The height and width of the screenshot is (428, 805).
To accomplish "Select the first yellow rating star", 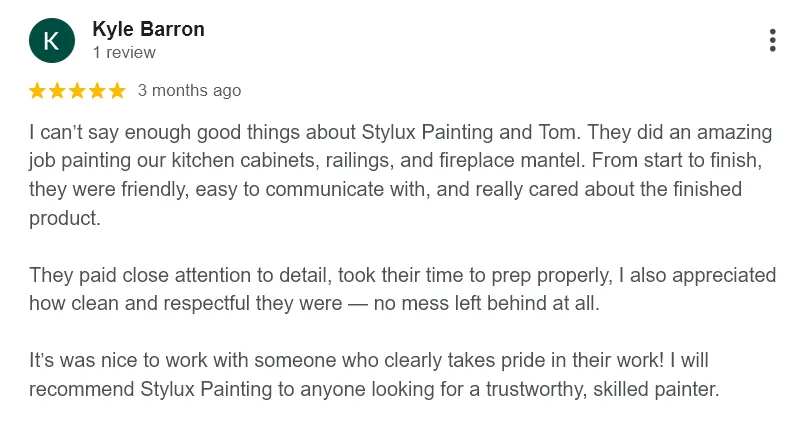I will [37, 91].
